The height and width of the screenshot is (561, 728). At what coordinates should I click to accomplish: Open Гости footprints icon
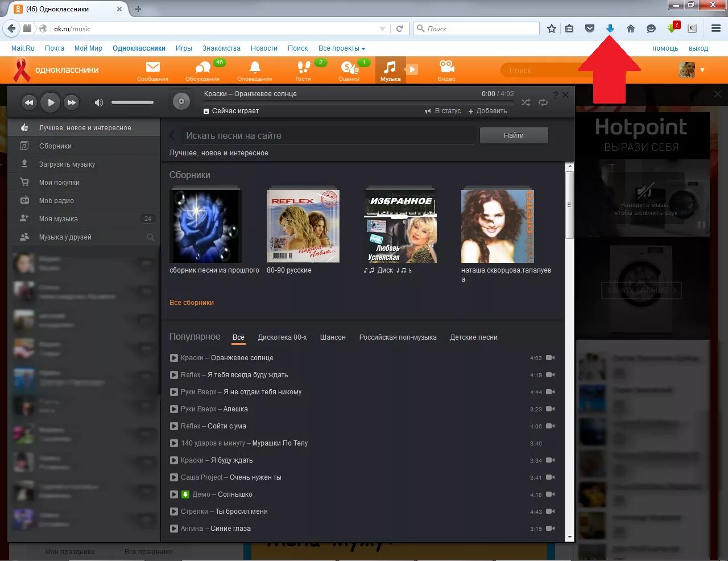[304, 71]
